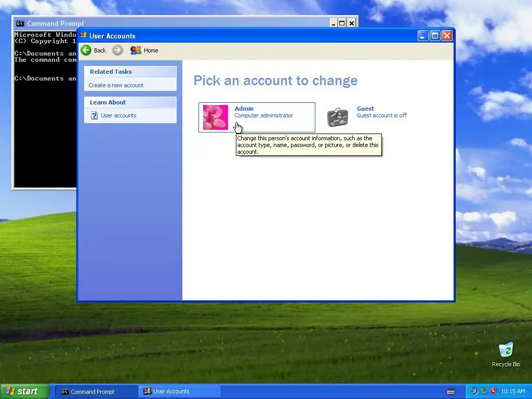This screenshot has width=532, height=399.
Task: Maximize the User Accounts window
Action: pyautogui.click(x=435, y=36)
